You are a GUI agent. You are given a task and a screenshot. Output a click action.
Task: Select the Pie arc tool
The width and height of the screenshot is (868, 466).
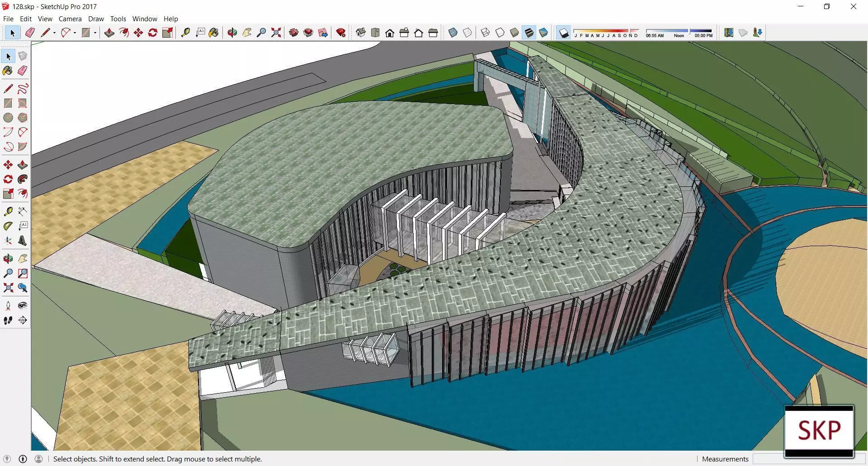pyautogui.click(x=23, y=147)
